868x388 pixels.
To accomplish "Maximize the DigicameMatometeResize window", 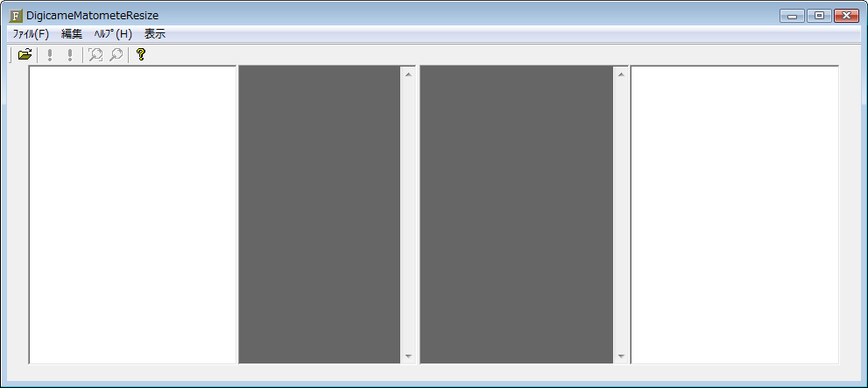I will [x=819, y=16].
